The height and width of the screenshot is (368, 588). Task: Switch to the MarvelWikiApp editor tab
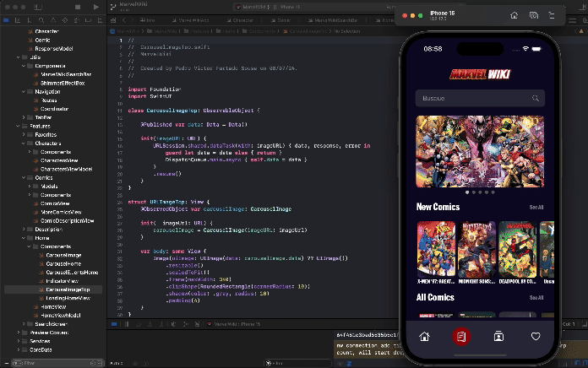click(x=191, y=20)
